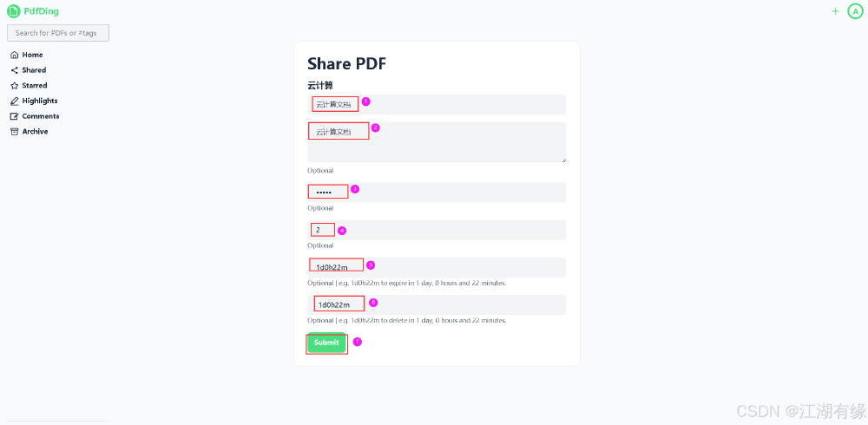This screenshot has height=425, width=868.
Task: Click the Highlights pen icon
Action: click(14, 101)
